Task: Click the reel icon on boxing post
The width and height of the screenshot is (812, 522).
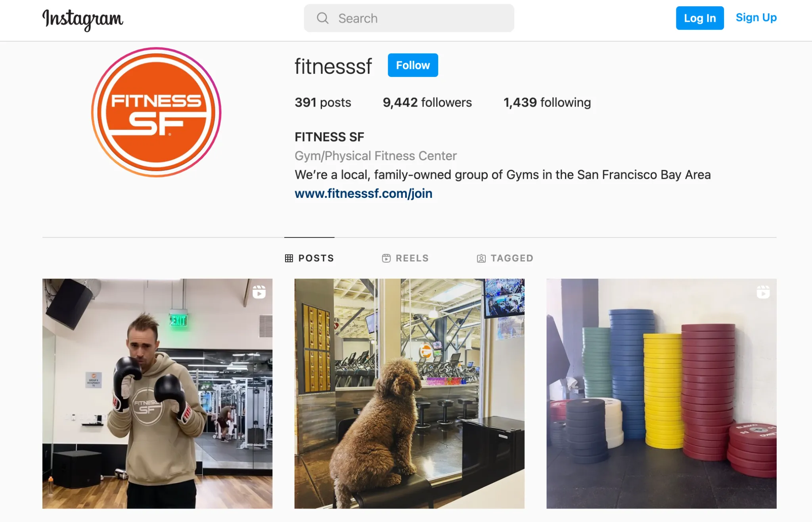Action: [259, 292]
